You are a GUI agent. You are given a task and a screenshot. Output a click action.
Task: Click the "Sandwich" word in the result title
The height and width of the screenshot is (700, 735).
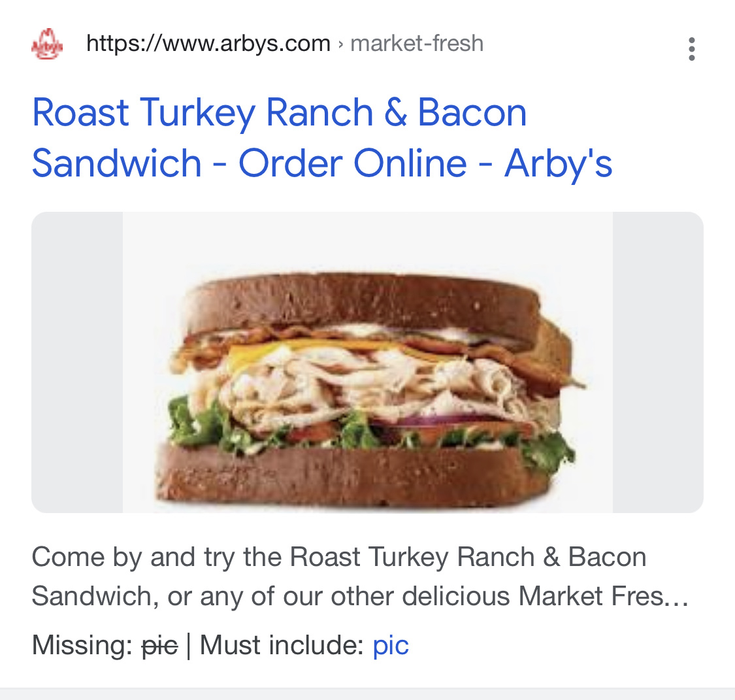pyautogui.click(x=116, y=163)
